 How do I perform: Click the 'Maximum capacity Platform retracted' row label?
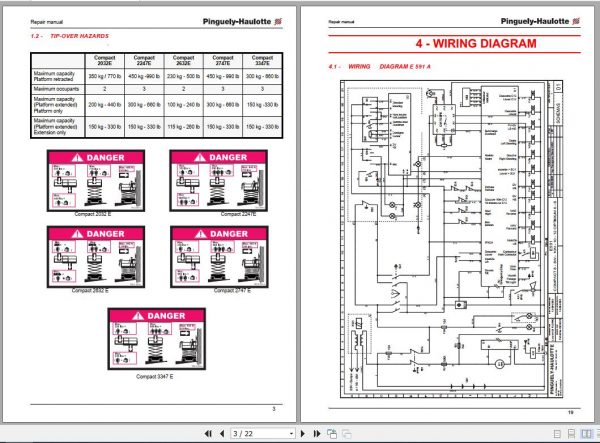[54, 76]
